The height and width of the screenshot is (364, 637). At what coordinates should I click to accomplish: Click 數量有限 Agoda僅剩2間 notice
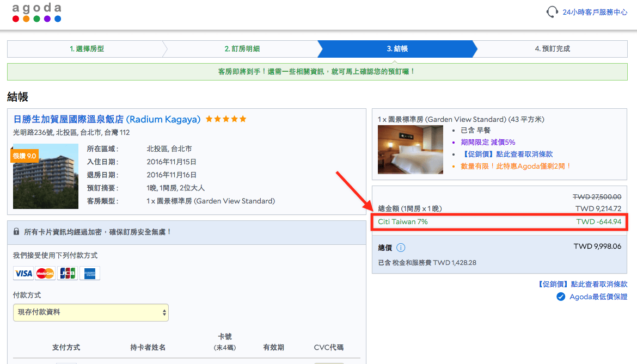(516, 166)
